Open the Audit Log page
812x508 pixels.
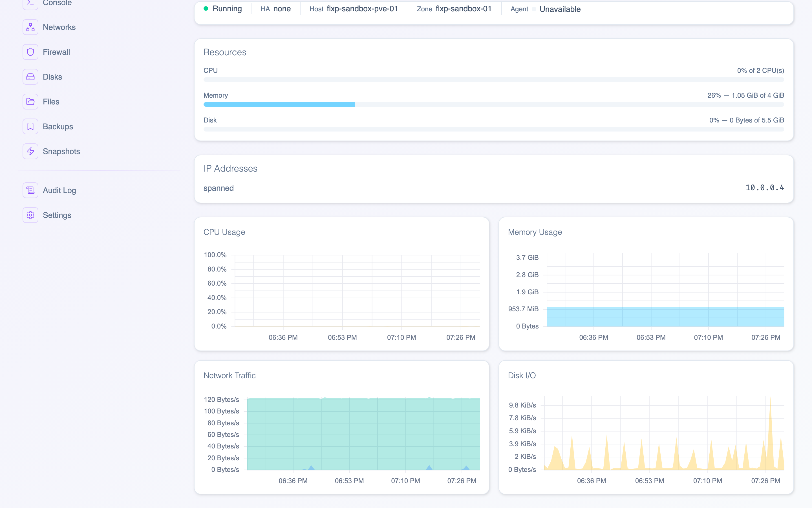tap(59, 190)
